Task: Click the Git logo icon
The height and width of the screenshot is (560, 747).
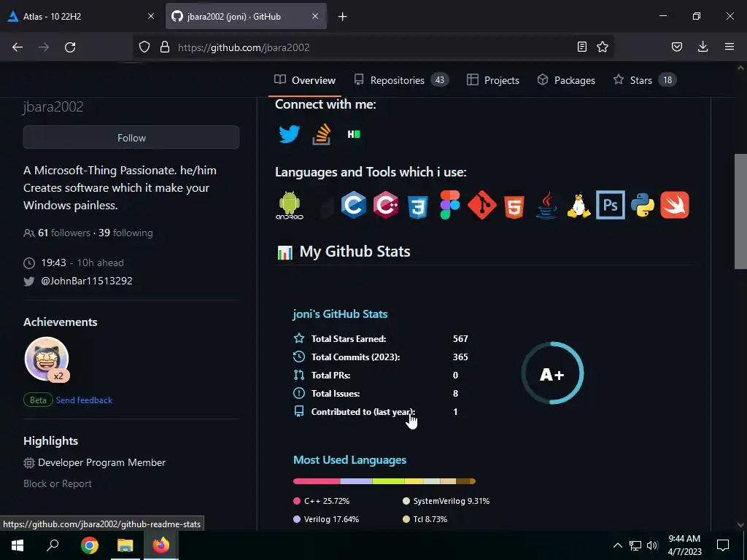Action: point(481,205)
